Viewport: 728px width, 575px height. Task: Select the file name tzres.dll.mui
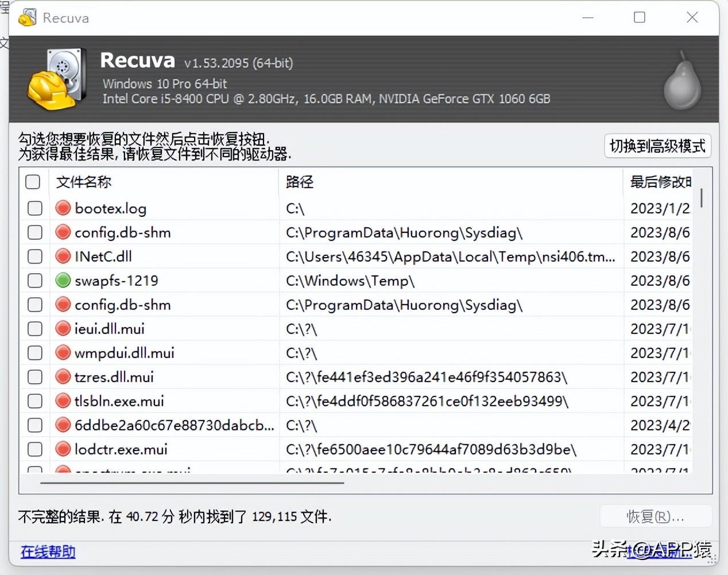114,377
